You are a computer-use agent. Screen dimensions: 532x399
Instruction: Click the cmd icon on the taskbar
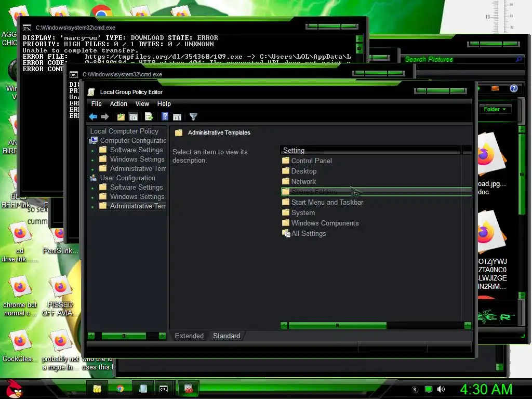(164, 389)
